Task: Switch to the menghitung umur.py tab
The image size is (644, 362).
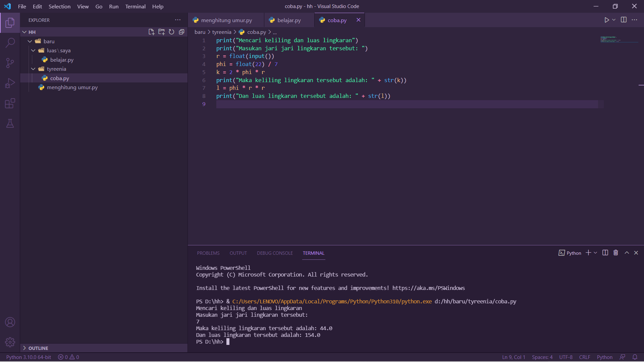Action: [226, 20]
